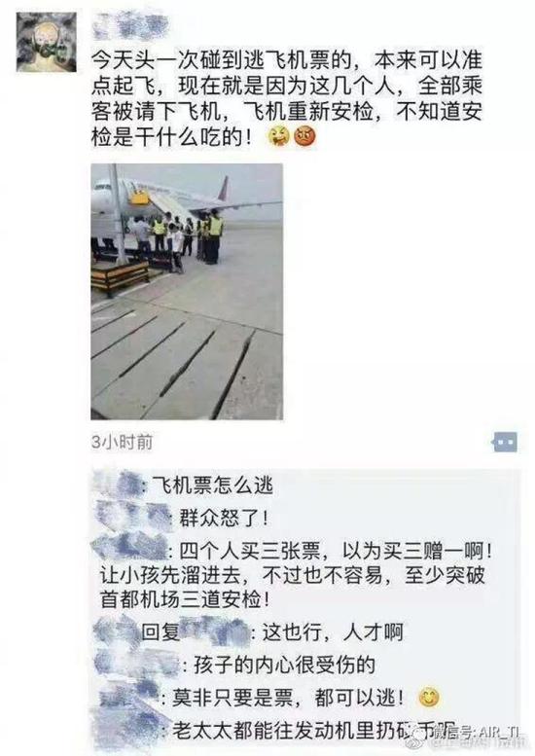
Task: Select comment '莫非只要是票,都可以逃'
Action: pos(288,698)
